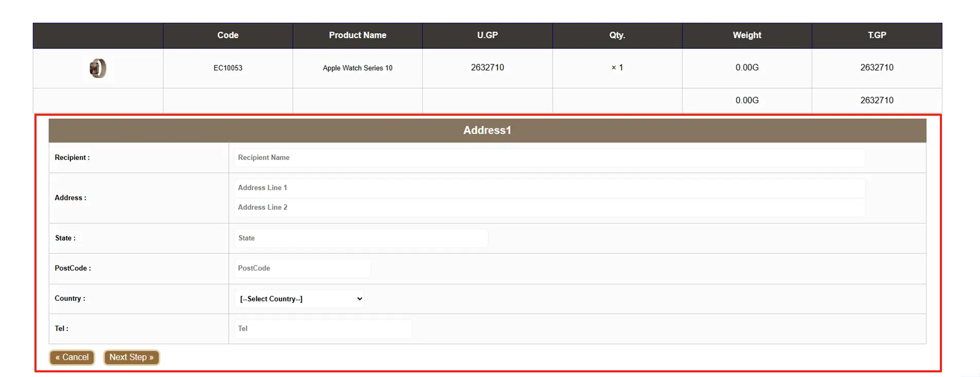Click the Tel input field
980x377 pixels.
coord(323,329)
